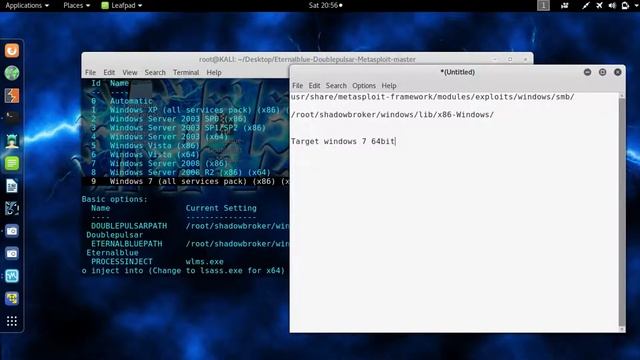Click the airplane mode icon in top bar
This screenshot has width=640, height=360.
[x=599, y=5]
